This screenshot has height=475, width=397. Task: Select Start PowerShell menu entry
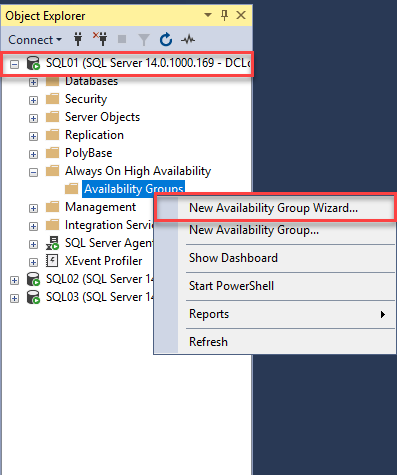(x=231, y=286)
